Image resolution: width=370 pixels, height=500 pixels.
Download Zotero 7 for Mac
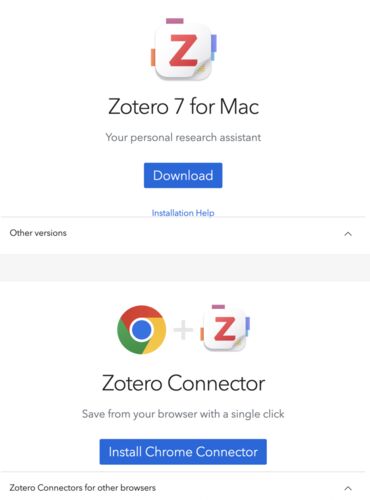[183, 175]
